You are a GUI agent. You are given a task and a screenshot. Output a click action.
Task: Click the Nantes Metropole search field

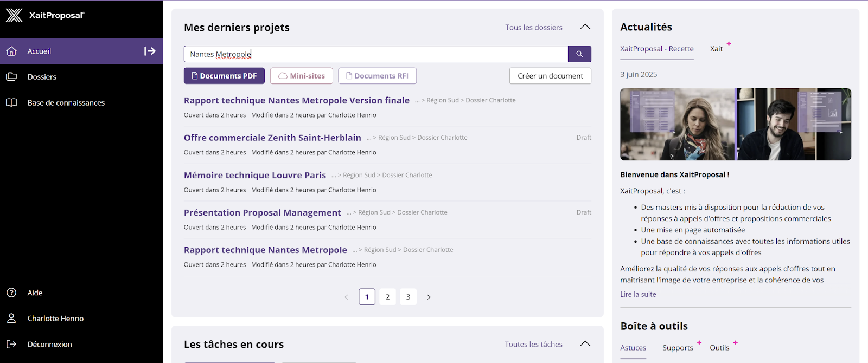click(375, 54)
